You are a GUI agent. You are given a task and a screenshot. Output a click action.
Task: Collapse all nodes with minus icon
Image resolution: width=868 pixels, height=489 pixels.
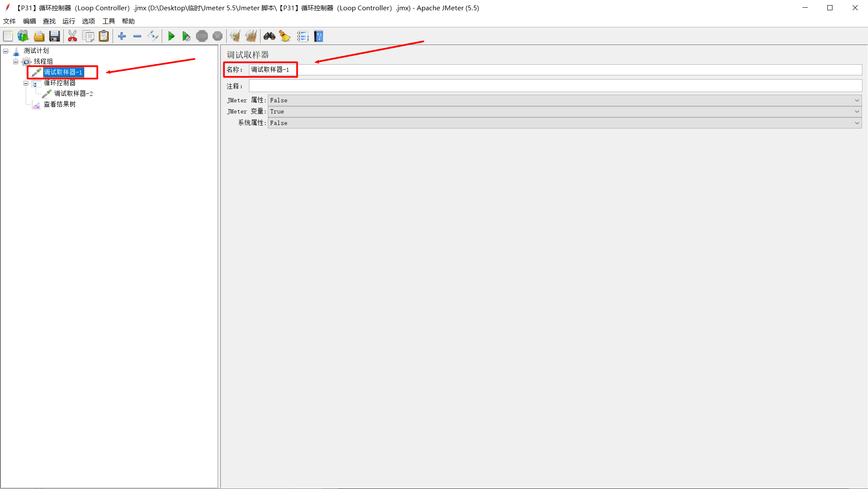pos(137,36)
